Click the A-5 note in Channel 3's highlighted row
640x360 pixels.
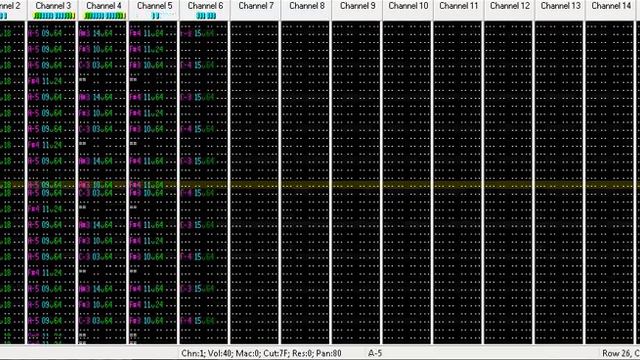[x=33, y=185]
